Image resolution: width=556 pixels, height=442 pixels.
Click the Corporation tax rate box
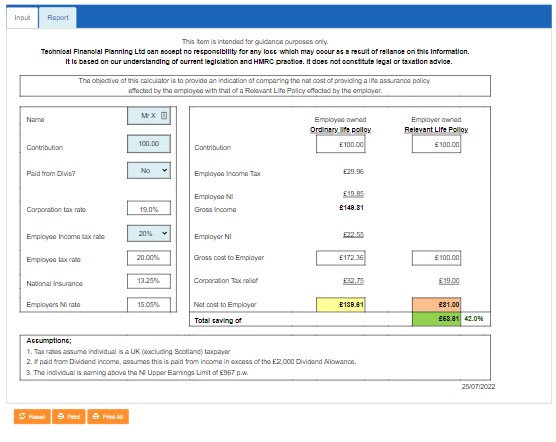pyautogui.click(x=149, y=209)
